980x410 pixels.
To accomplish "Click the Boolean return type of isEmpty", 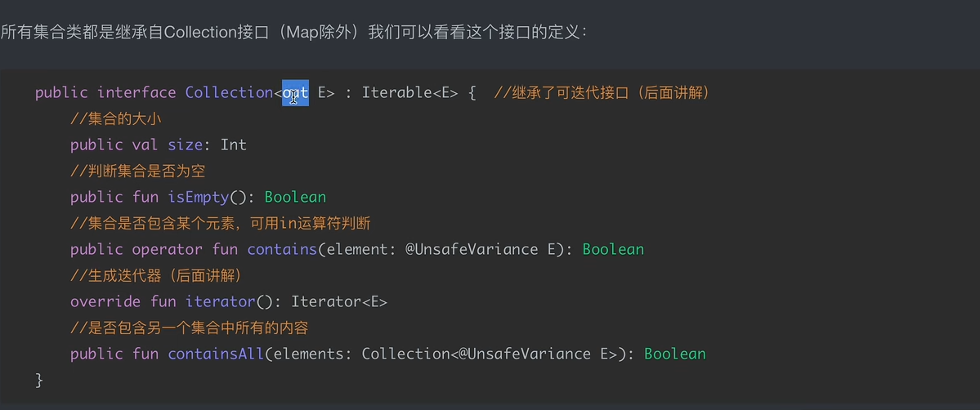I will tap(295, 197).
